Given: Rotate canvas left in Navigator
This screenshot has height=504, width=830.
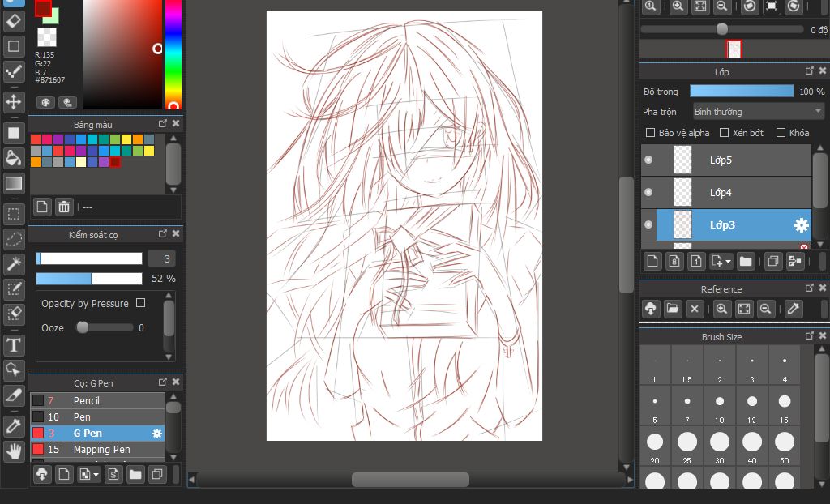Looking at the screenshot, I should pyautogui.click(x=750, y=6).
